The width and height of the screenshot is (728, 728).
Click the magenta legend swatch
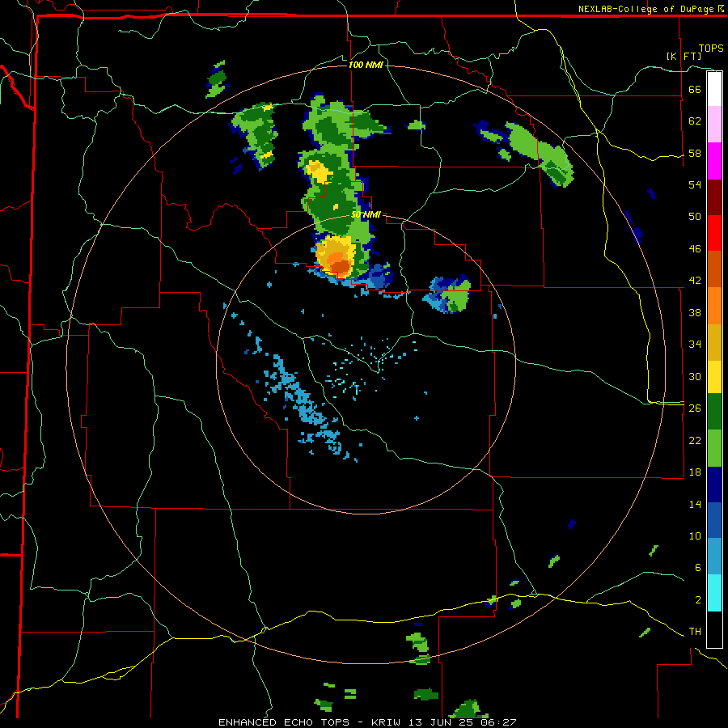click(x=714, y=161)
